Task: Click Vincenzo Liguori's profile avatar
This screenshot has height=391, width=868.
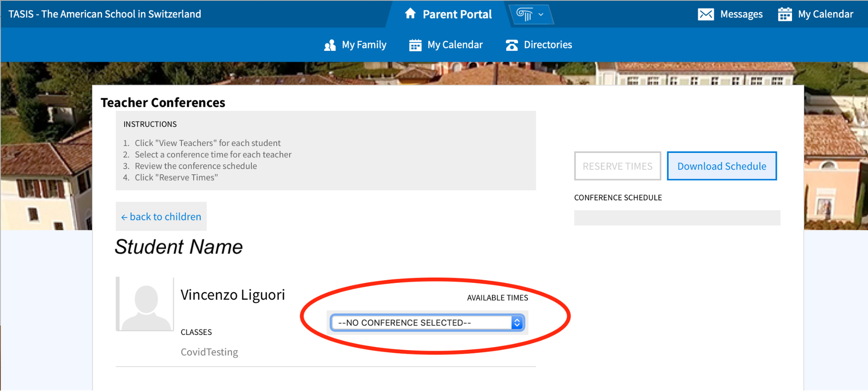Action: coord(145,304)
